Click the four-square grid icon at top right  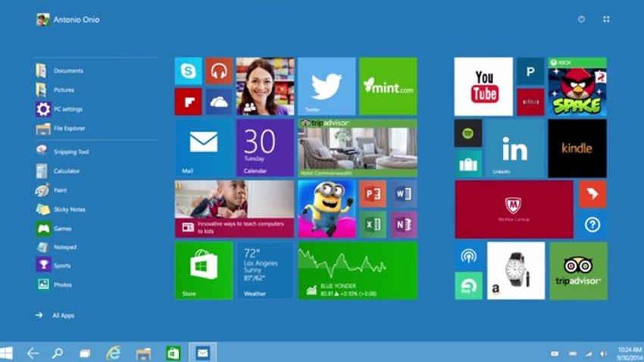606,19
